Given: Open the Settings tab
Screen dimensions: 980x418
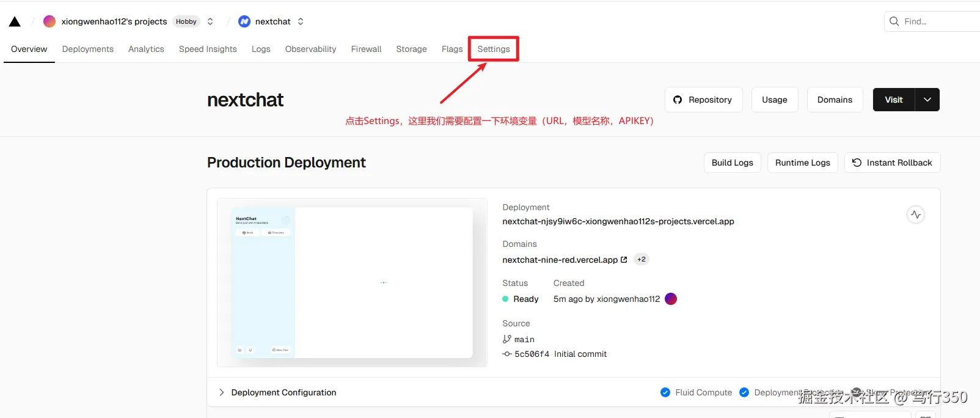Looking at the screenshot, I should pyautogui.click(x=494, y=49).
